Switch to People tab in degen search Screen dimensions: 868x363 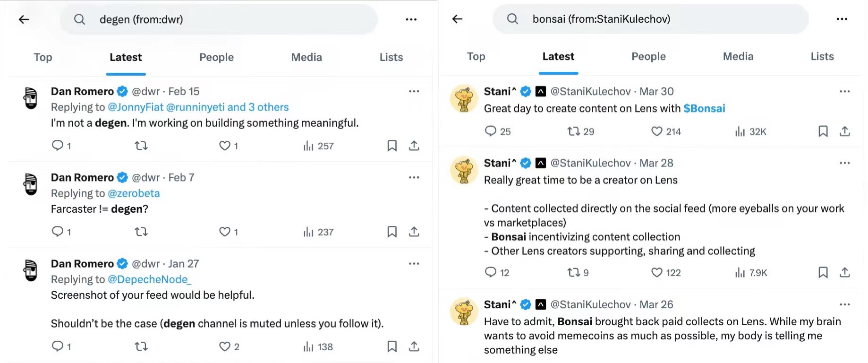pyautogui.click(x=216, y=57)
